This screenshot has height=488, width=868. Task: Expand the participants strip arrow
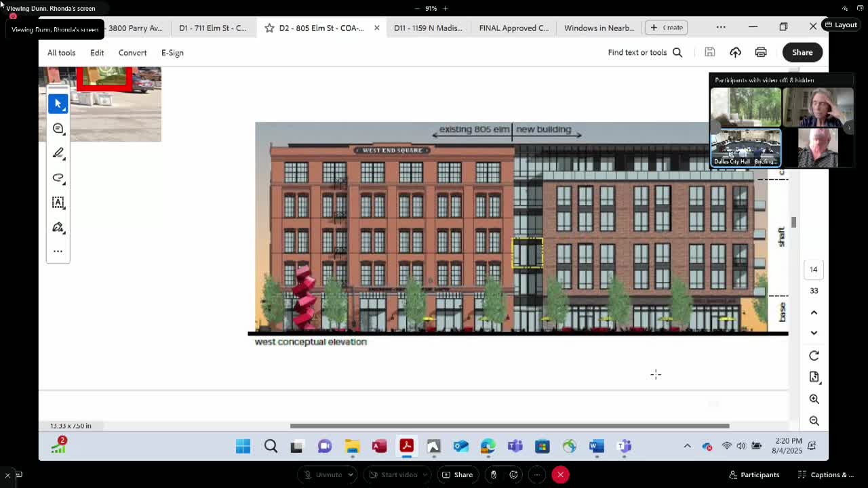click(848, 127)
